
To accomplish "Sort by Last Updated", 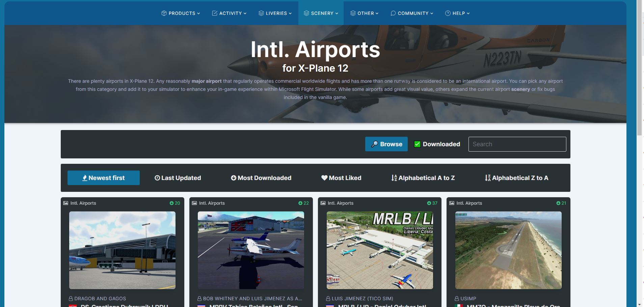I will (178, 178).
